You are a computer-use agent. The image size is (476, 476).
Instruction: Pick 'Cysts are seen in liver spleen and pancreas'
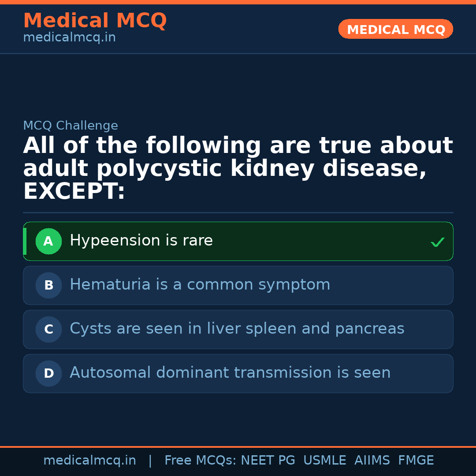click(x=237, y=329)
